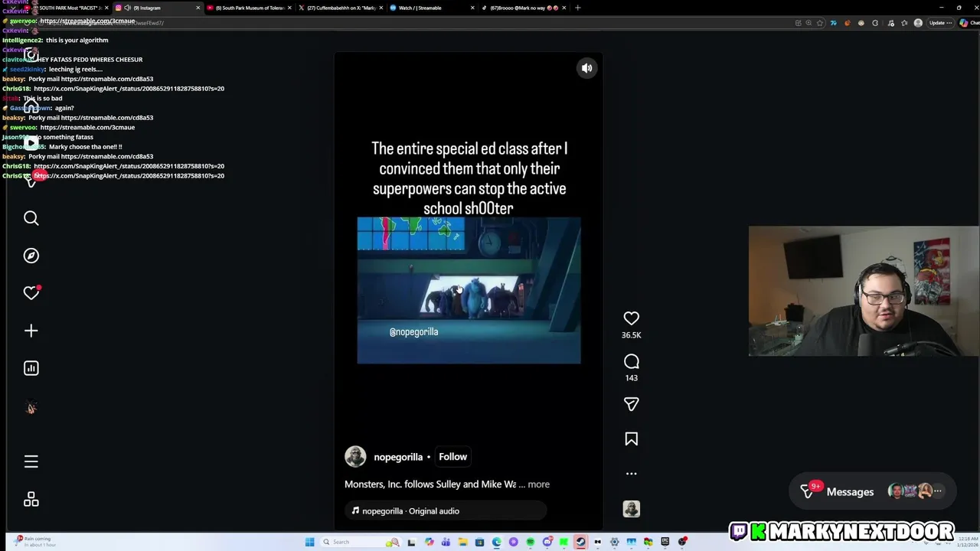Open the Dashboard chart icon in sidebar
Viewport: 980px width, 551px height.
click(x=31, y=368)
